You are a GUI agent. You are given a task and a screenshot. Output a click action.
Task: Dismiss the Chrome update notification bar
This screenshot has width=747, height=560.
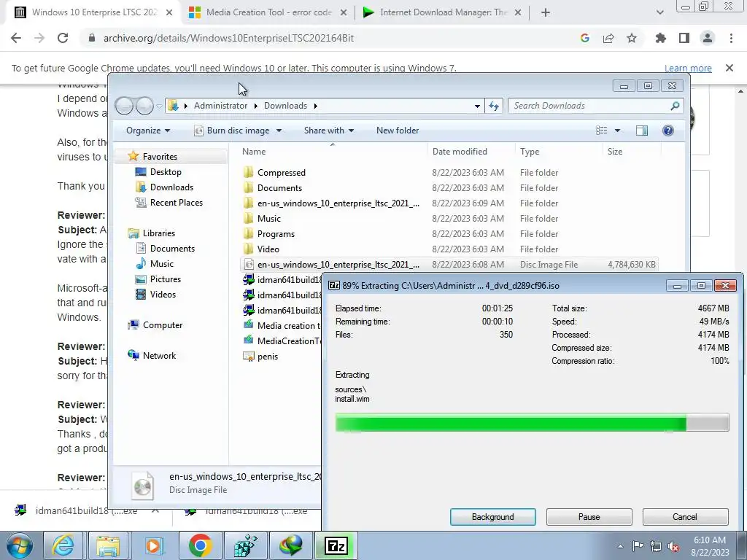[x=729, y=68]
